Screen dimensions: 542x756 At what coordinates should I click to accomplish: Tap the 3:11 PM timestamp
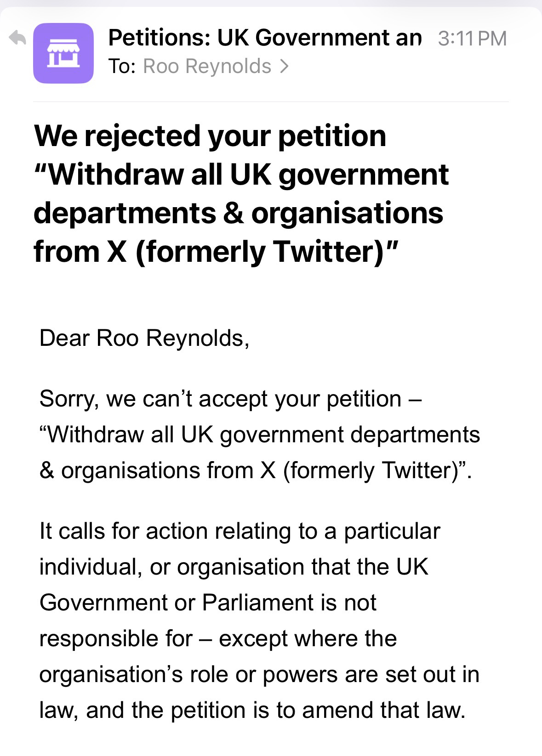click(x=472, y=39)
